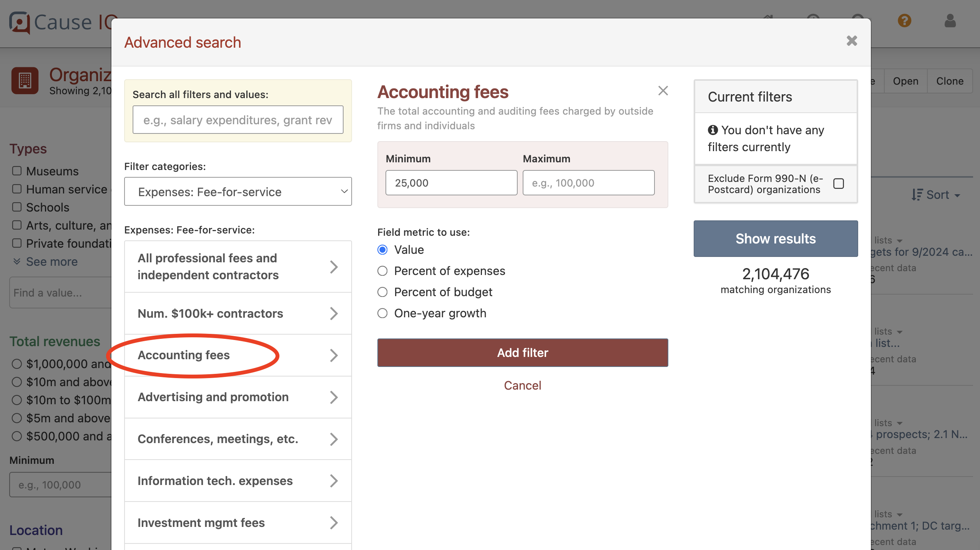The height and width of the screenshot is (550, 980).
Task: Click the Add filter button
Action: coord(522,352)
